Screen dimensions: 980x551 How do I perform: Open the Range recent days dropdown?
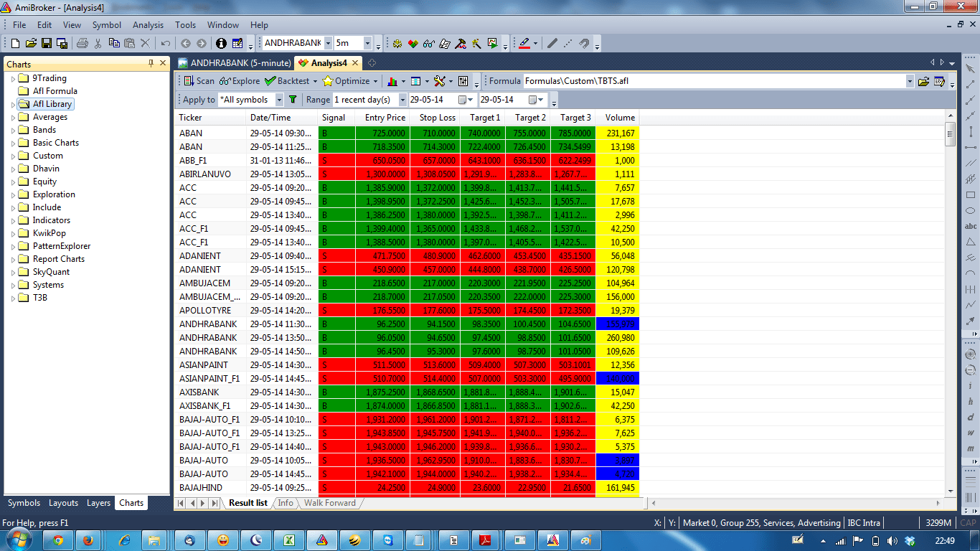[x=402, y=100]
